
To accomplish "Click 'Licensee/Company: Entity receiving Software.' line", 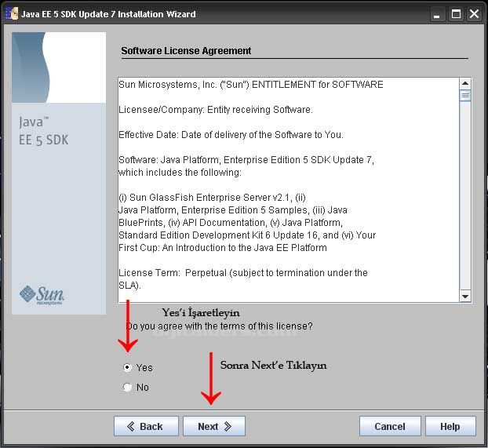I will 216,110.
